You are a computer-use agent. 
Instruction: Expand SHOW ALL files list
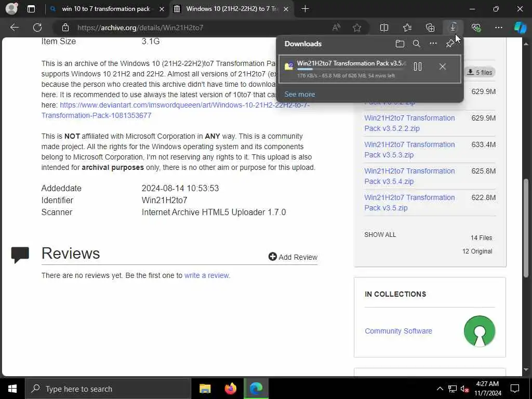coord(380,234)
